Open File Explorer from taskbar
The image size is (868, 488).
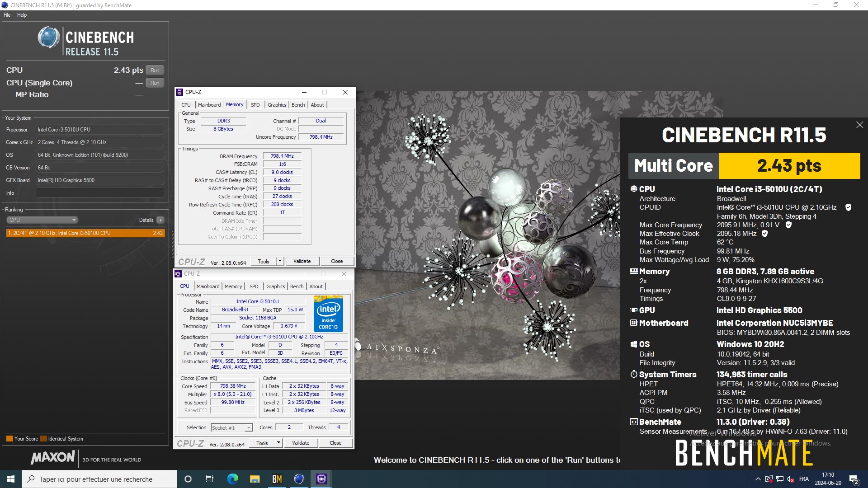tap(255, 479)
